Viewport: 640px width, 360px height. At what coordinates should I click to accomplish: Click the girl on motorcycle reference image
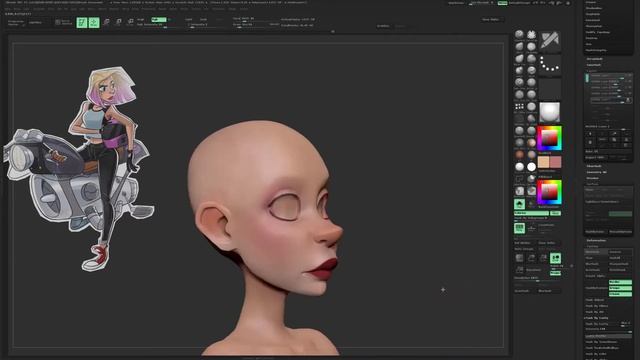click(78, 169)
